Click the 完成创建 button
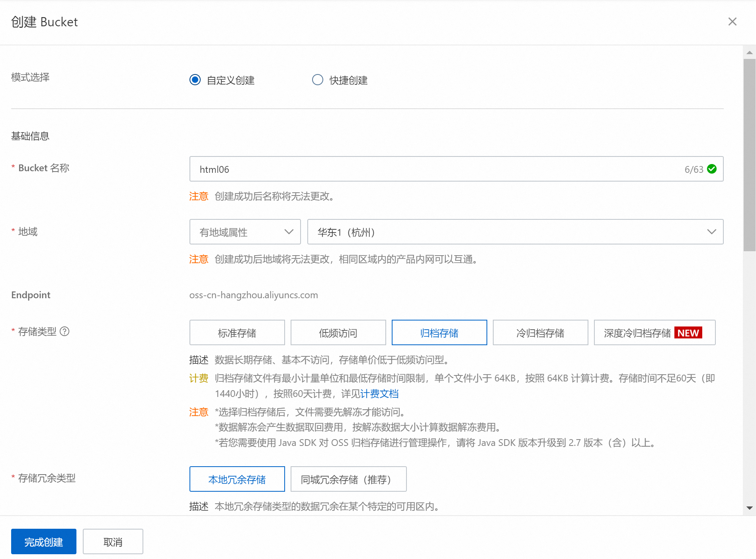This screenshot has height=559, width=756. [44, 541]
